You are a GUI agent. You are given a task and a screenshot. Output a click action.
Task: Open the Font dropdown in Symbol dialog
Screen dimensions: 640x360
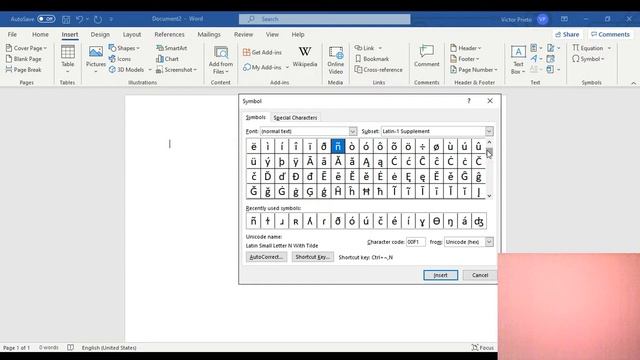(x=353, y=131)
